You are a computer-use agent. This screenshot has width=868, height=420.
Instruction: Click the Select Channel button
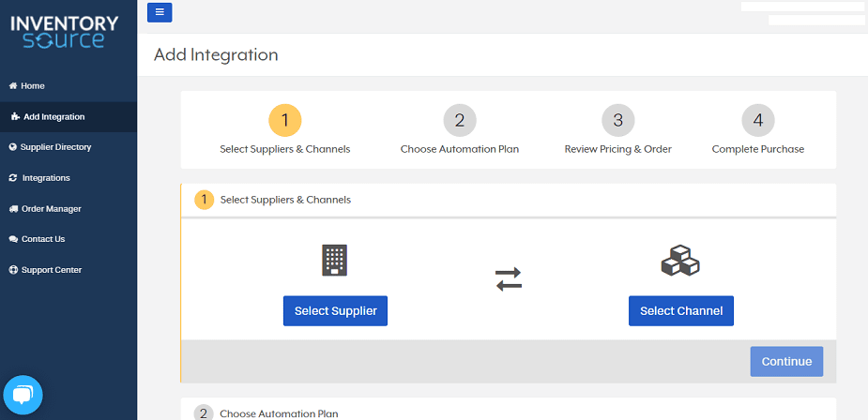tap(681, 311)
